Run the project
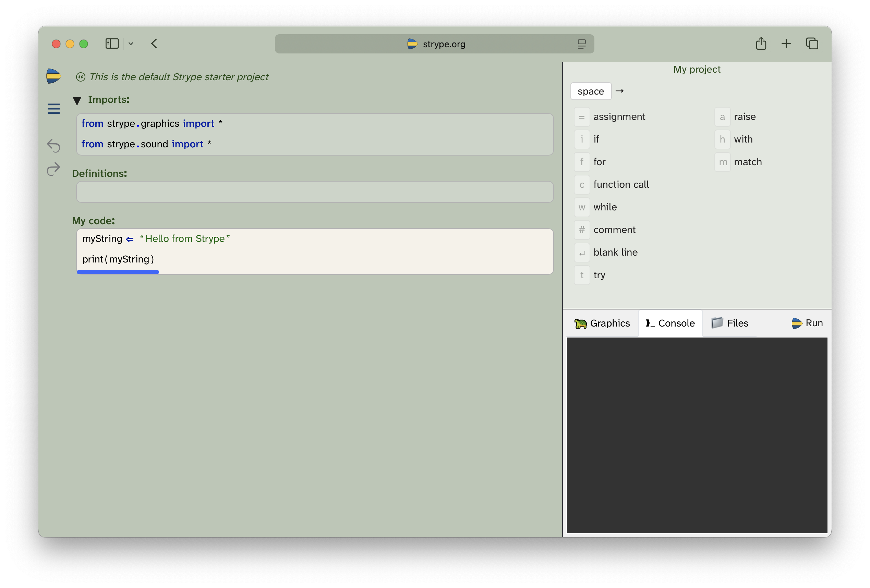 (x=807, y=323)
